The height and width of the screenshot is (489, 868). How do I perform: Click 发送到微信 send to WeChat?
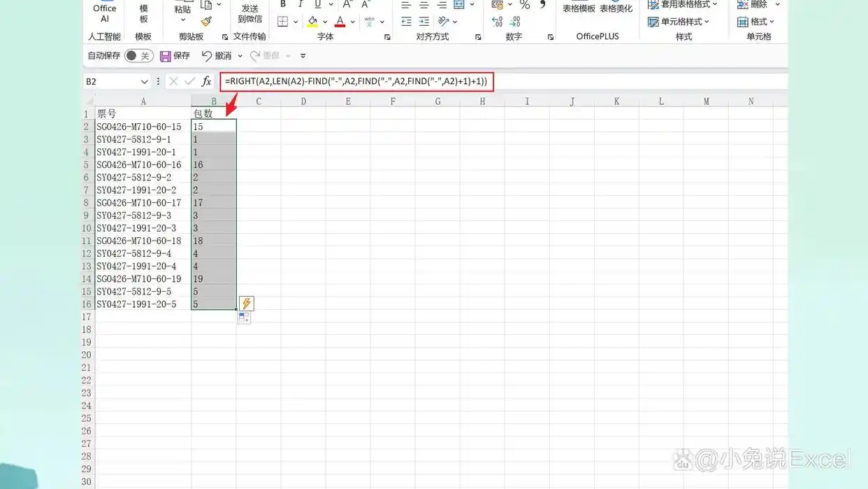click(x=249, y=13)
